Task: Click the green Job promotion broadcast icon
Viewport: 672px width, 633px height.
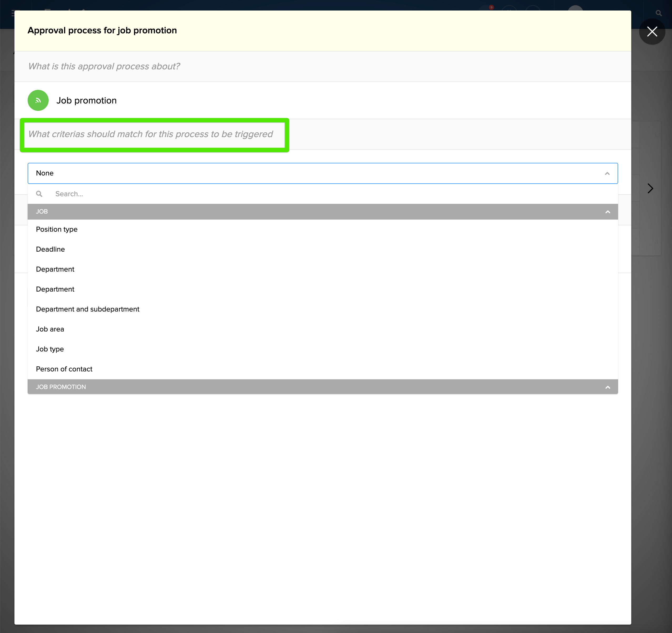Action: (x=38, y=100)
